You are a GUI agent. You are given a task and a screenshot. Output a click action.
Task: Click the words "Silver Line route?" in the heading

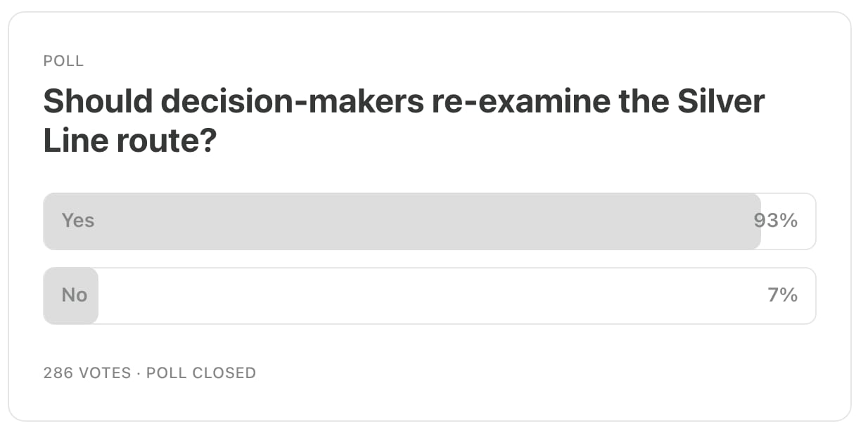coord(404,122)
